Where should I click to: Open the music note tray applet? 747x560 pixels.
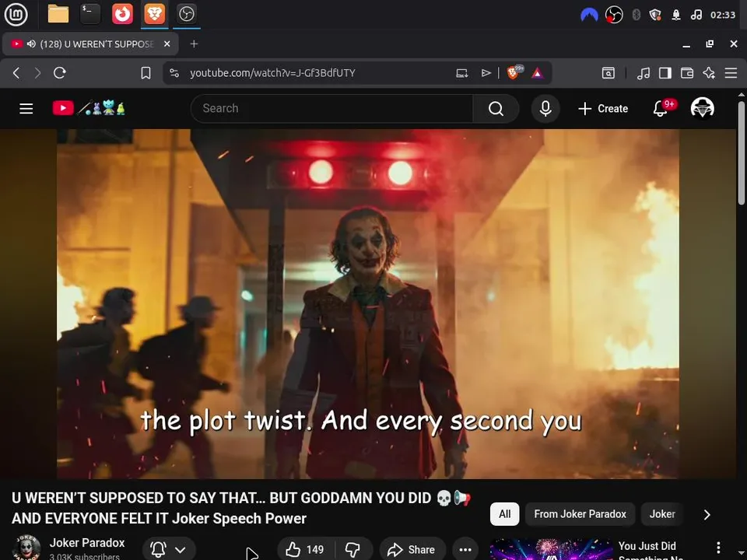(x=696, y=16)
